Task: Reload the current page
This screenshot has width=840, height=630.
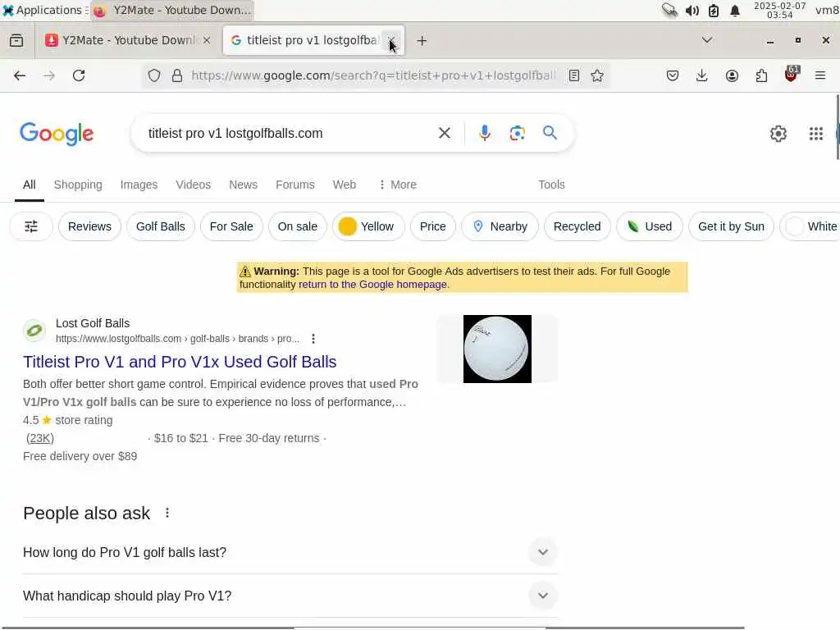Action: [79, 75]
